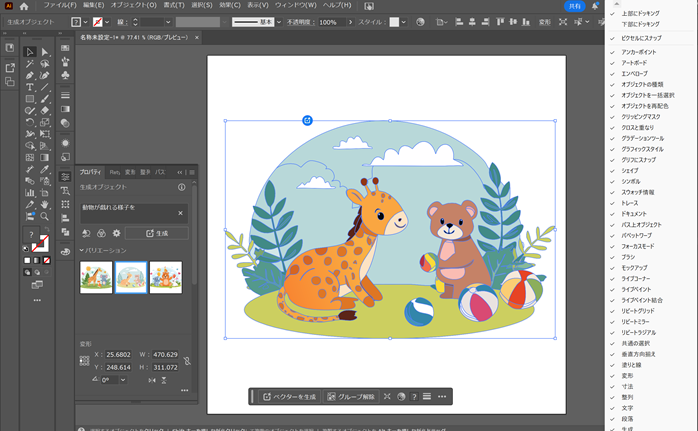Click the グループ解除 button
The width and height of the screenshot is (698, 431).
351,397
